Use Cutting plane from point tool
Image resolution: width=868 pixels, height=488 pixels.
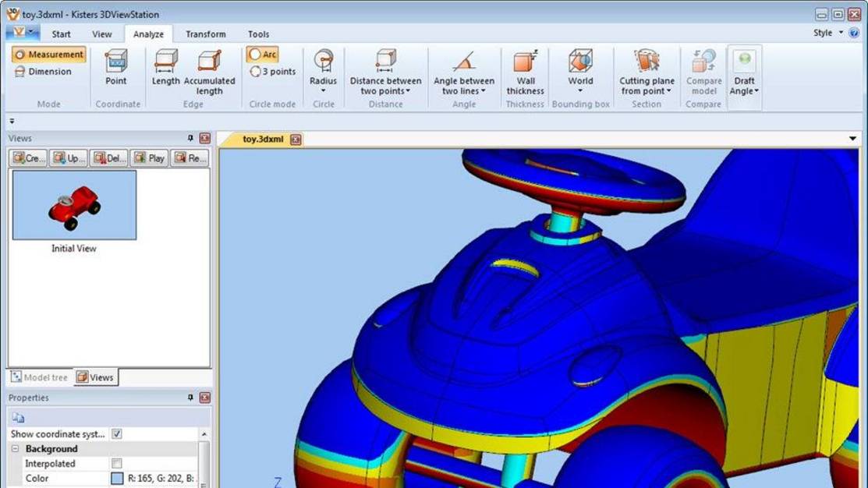click(647, 72)
